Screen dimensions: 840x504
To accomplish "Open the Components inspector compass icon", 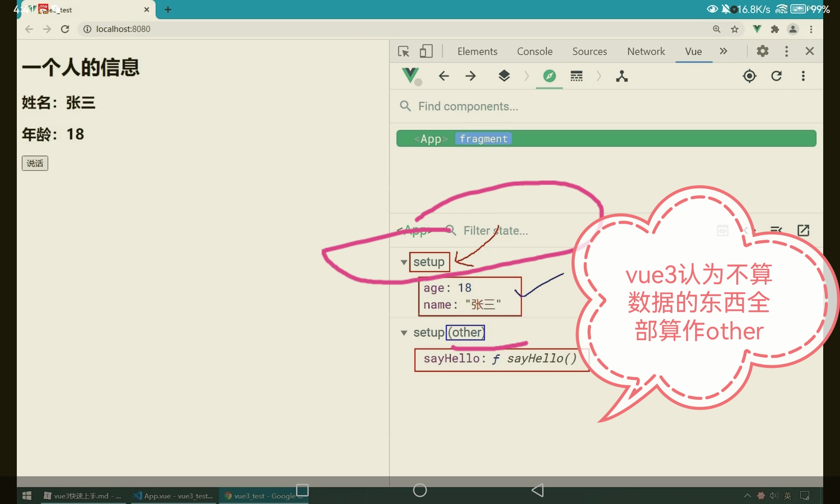I will click(x=549, y=76).
